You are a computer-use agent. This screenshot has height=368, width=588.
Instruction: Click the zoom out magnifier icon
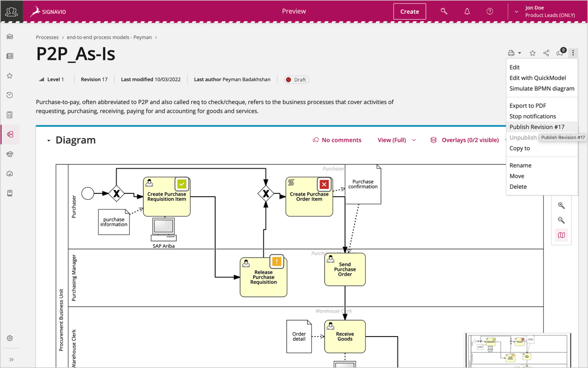tap(562, 220)
